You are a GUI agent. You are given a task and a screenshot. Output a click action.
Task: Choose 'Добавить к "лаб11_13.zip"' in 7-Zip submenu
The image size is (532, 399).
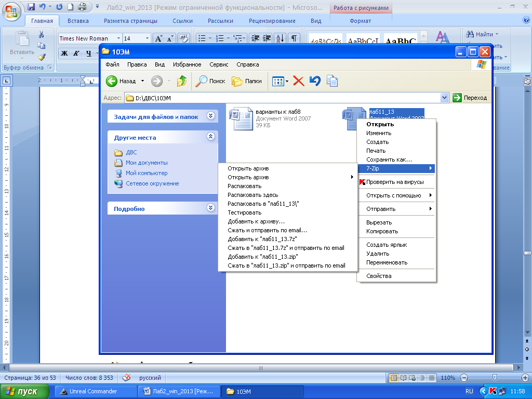click(287, 257)
